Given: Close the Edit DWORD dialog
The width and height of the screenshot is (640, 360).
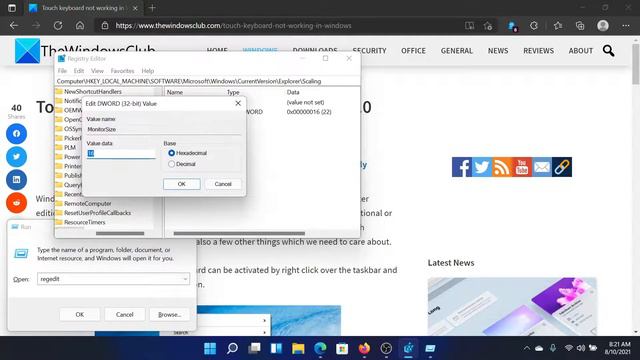Looking at the screenshot, I should tap(238, 103).
